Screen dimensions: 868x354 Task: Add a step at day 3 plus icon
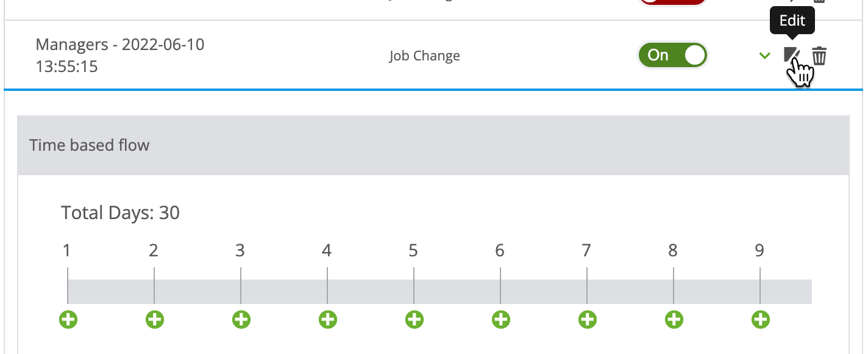tap(241, 319)
